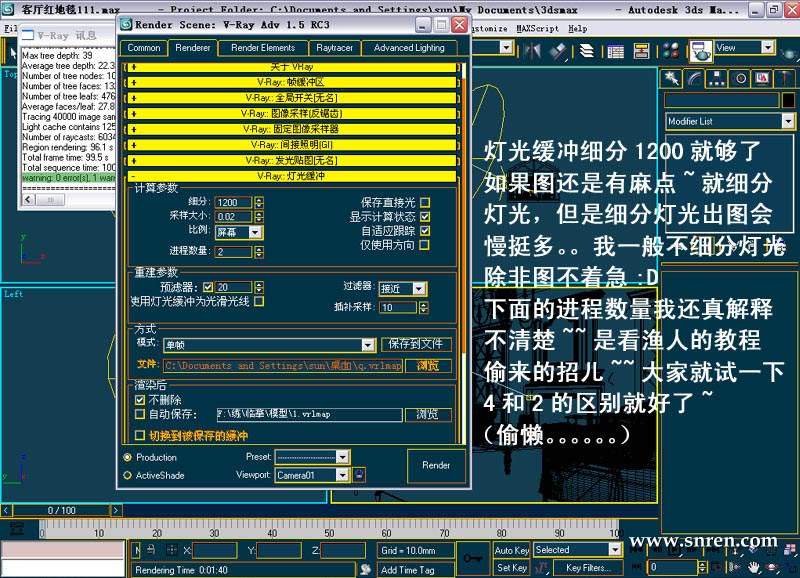The width and height of the screenshot is (800, 578).
Task: Open the 比例 dropdown showing 屏幕
Action: [x=239, y=232]
